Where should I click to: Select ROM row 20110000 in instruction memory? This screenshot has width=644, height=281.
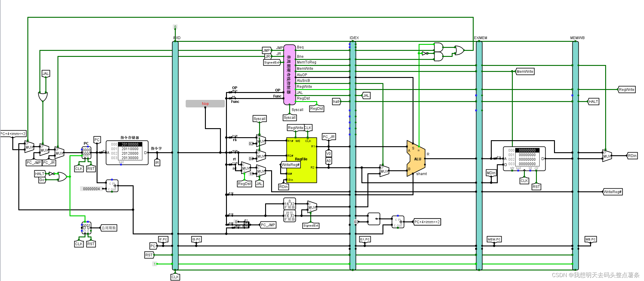coord(130,149)
